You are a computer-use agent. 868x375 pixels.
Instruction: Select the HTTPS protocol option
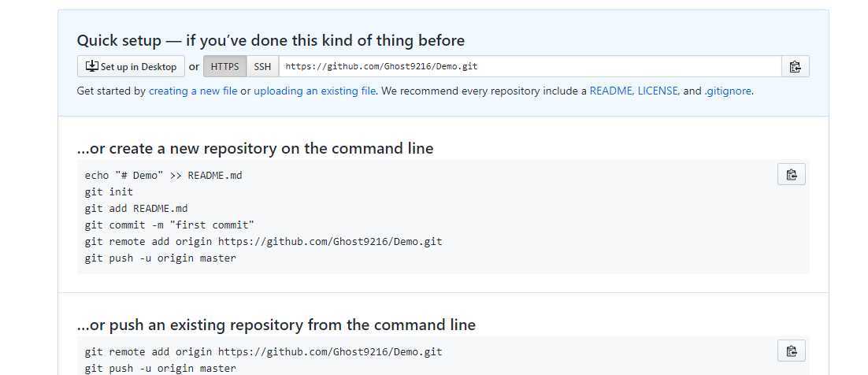pos(224,66)
